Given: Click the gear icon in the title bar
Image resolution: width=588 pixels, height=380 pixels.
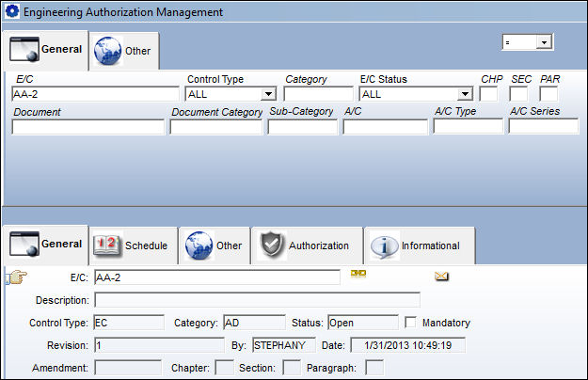Looking at the screenshot, I should [12, 11].
